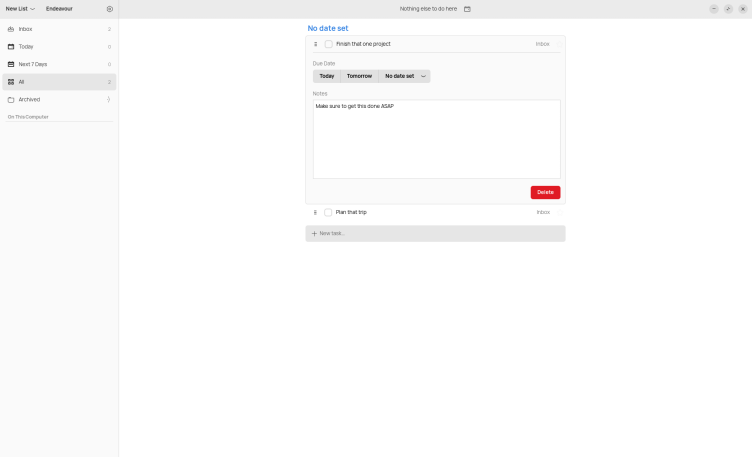
Task: Click the Today calendar icon in the sidebar
Action: click(x=11, y=47)
